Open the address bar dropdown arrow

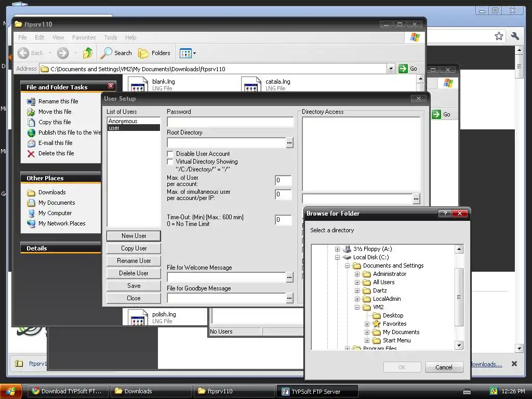click(x=391, y=69)
